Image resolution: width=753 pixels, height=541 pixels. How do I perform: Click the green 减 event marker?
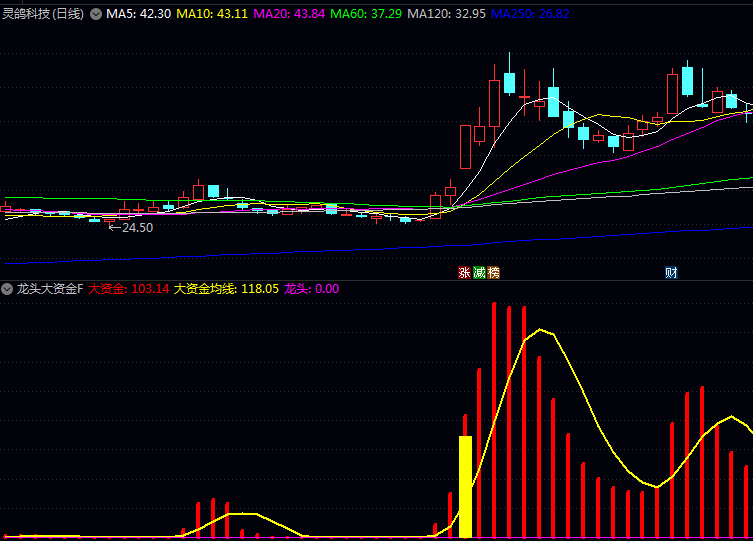click(479, 272)
